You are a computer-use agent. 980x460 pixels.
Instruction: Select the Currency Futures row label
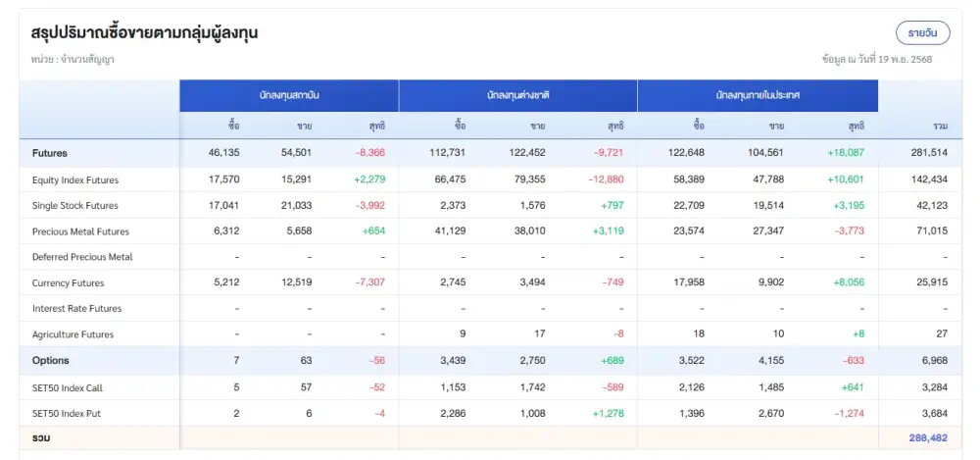pyautogui.click(x=68, y=282)
